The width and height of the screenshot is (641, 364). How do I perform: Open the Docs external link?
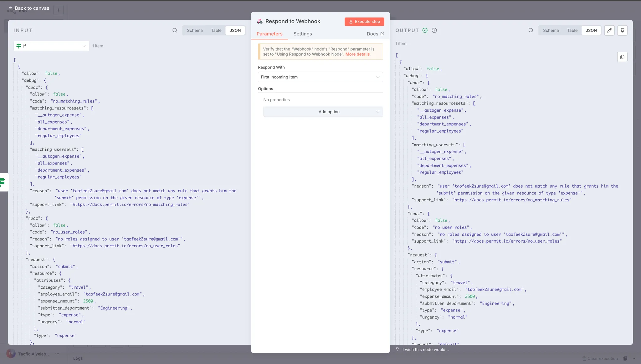point(375,34)
